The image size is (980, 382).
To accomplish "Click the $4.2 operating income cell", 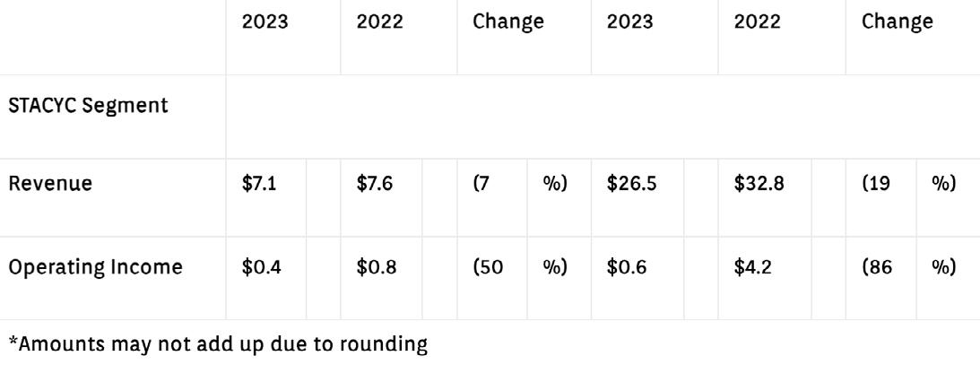I will [x=753, y=267].
